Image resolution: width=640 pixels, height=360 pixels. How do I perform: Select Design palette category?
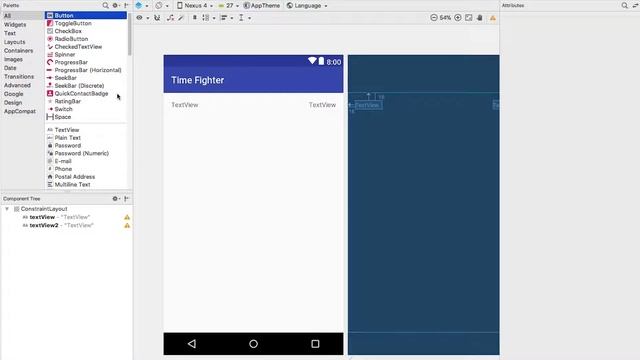point(13,102)
